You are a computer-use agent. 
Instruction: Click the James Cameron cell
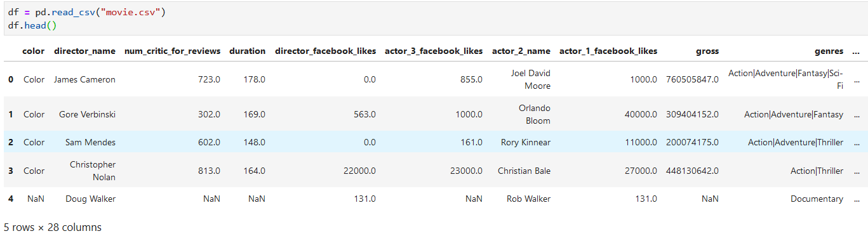coord(84,79)
